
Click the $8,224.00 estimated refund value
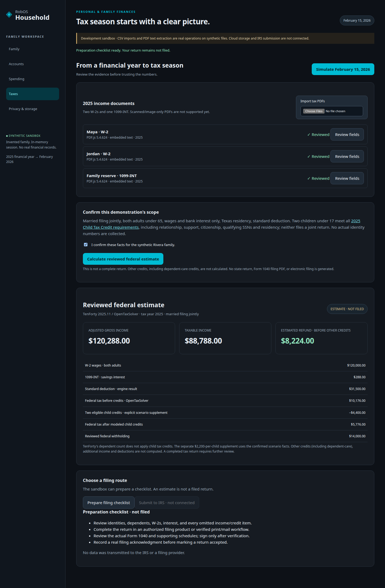297,341
